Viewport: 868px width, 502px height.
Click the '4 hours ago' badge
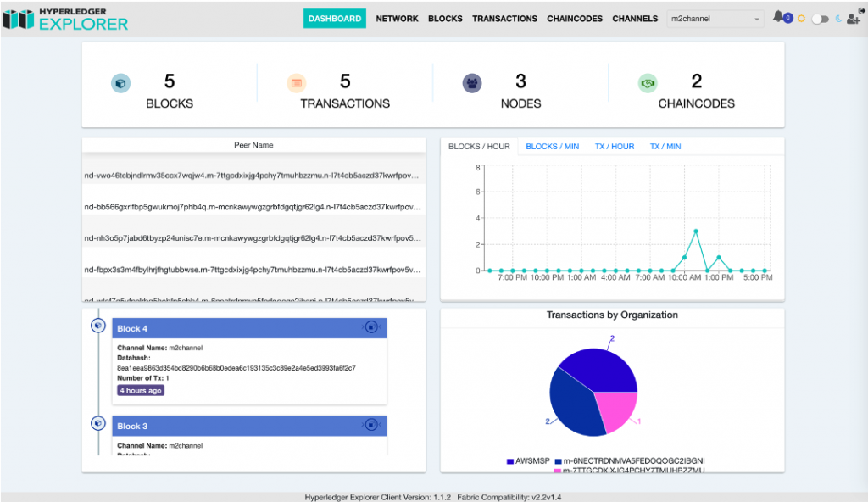141,390
